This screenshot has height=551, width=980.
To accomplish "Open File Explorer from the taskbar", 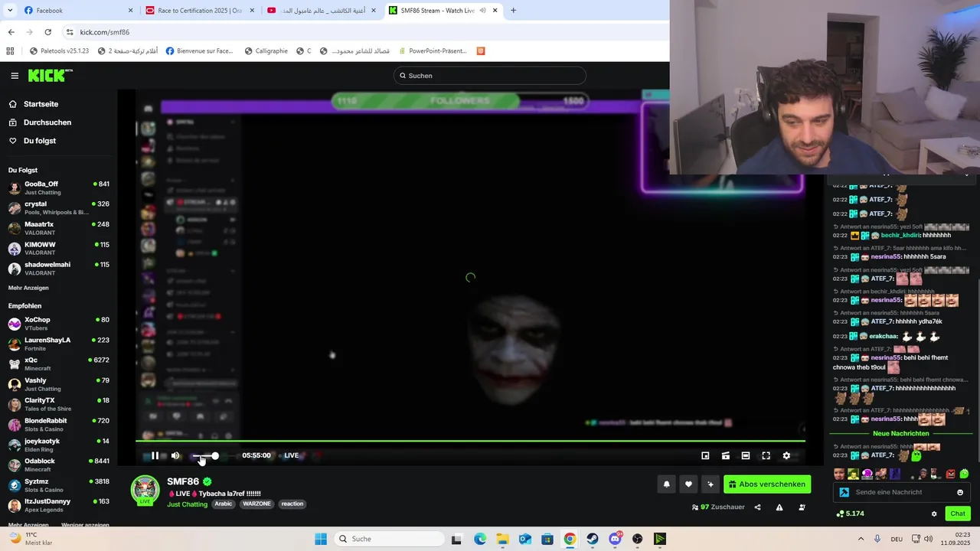I will pos(502,539).
